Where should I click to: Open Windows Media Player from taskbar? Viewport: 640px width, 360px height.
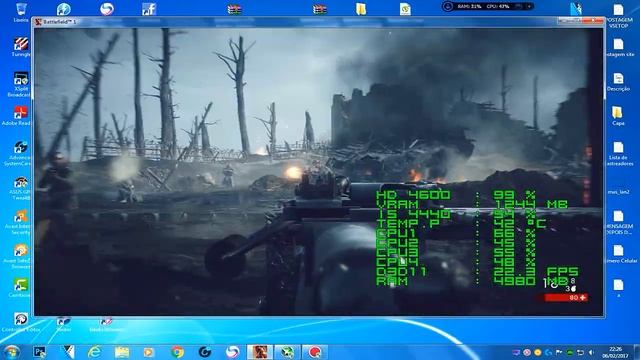coord(149,352)
